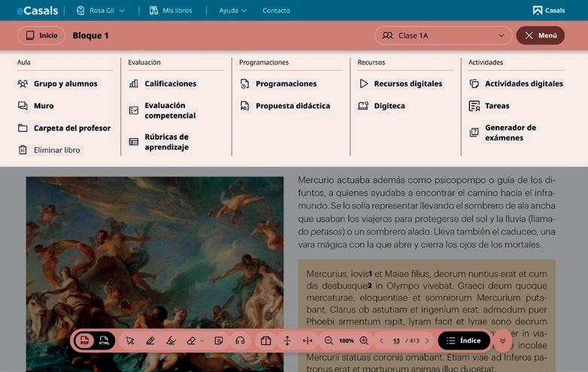
Task: Click the Evaluación competencial checklist icon
Action: (x=134, y=110)
